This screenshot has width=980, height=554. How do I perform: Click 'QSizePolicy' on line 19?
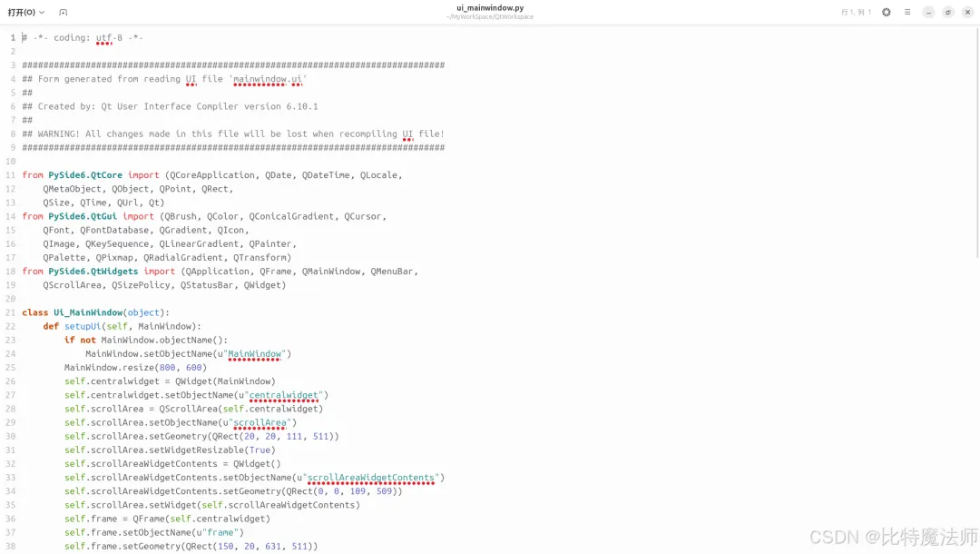[x=141, y=285]
